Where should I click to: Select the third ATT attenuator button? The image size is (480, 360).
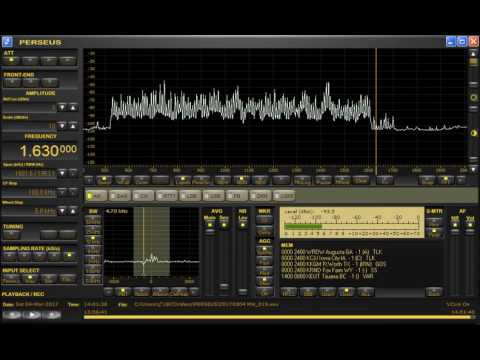pyautogui.click(x=49, y=60)
